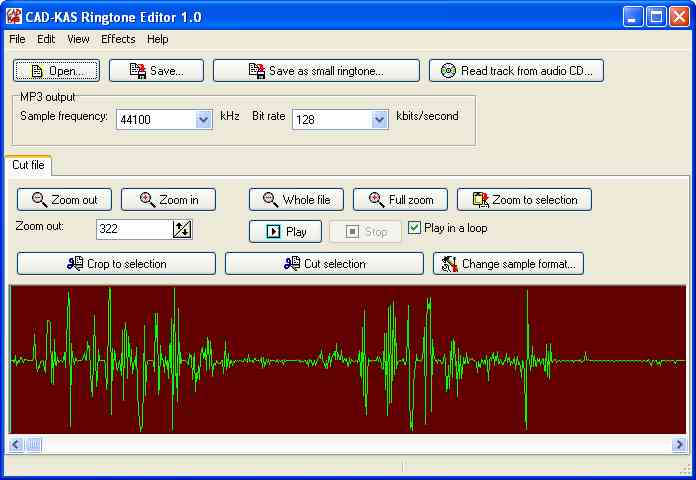Open Change sample format dialog
696x480 pixels.
508,264
